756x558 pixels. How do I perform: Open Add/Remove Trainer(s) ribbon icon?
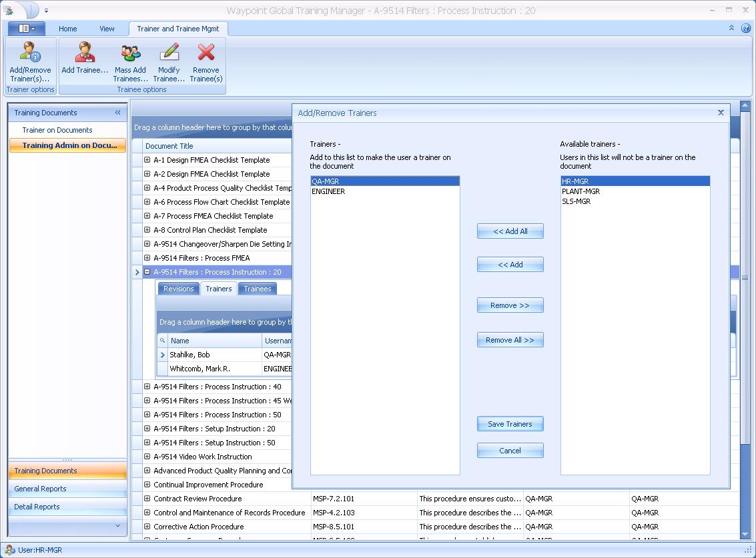click(30, 62)
